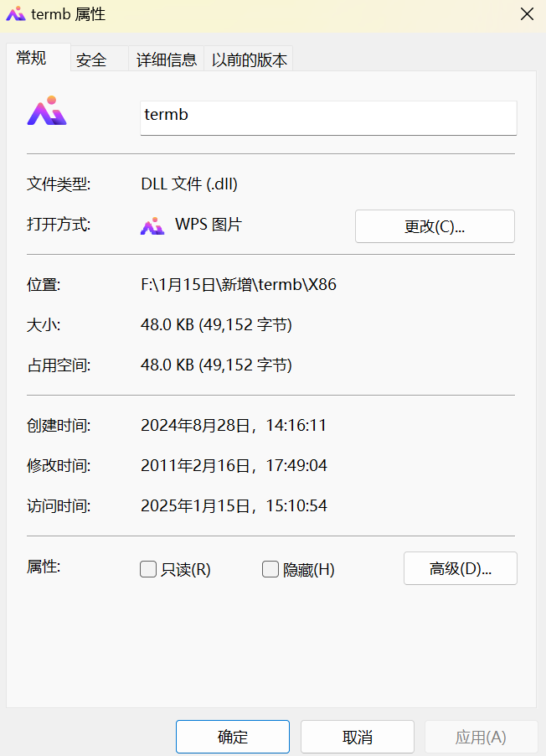The image size is (546, 756).
Task: Open the 详细信息 tab
Action: pos(167,60)
